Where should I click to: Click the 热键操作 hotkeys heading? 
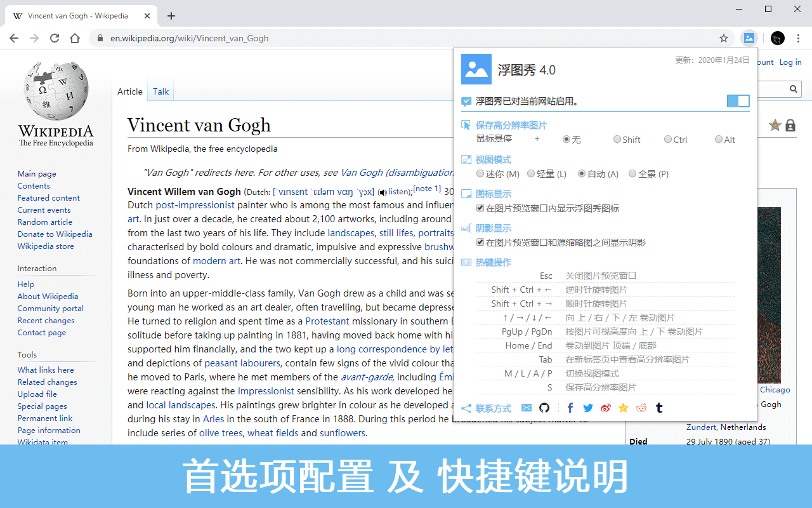coord(494,262)
